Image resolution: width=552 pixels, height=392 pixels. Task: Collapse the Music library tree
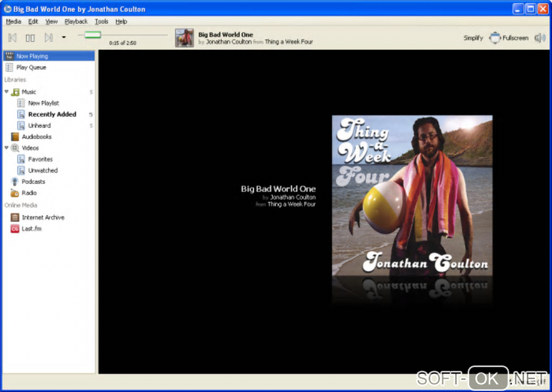tap(6, 92)
